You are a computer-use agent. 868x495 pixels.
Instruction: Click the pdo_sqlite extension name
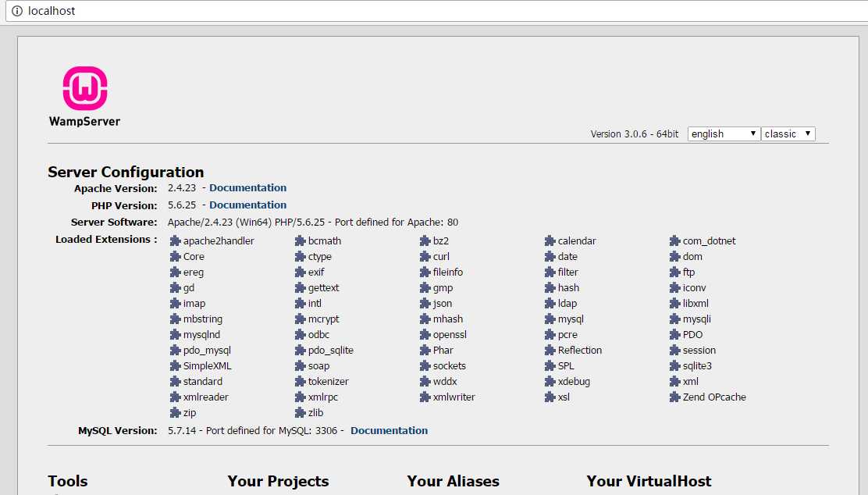[x=330, y=351]
